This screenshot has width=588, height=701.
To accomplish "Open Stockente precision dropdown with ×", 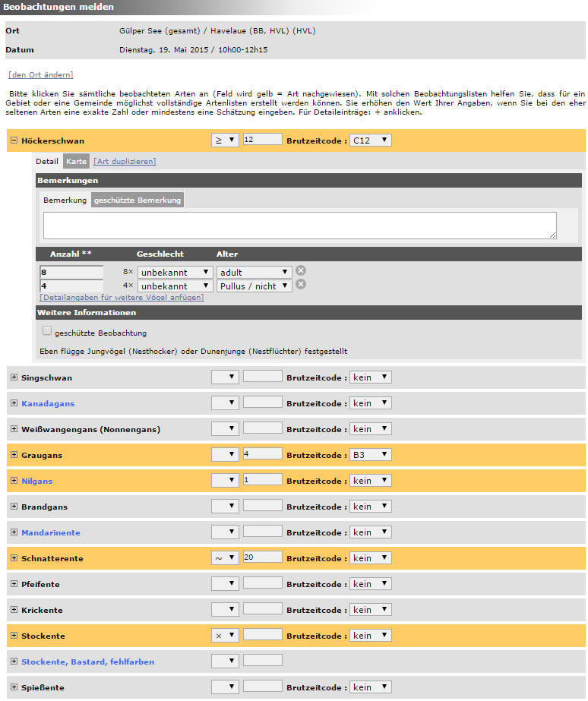I will [225, 635].
